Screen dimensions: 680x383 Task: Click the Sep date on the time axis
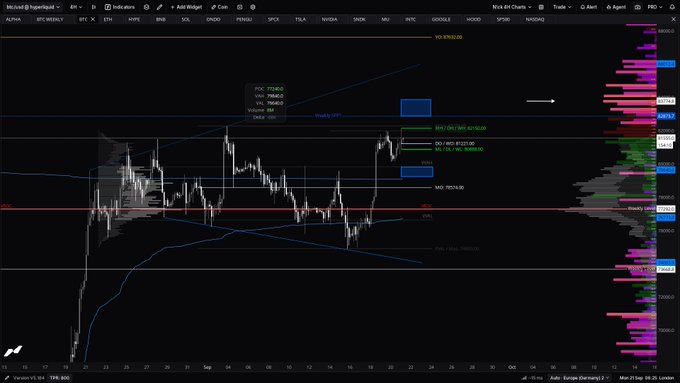(207, 367)
